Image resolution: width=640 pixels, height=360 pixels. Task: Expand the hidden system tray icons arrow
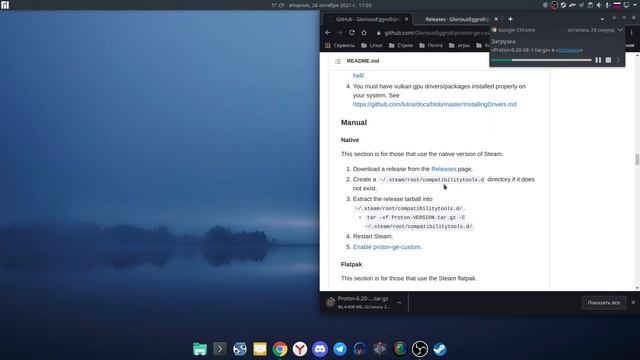pos(634,5)
